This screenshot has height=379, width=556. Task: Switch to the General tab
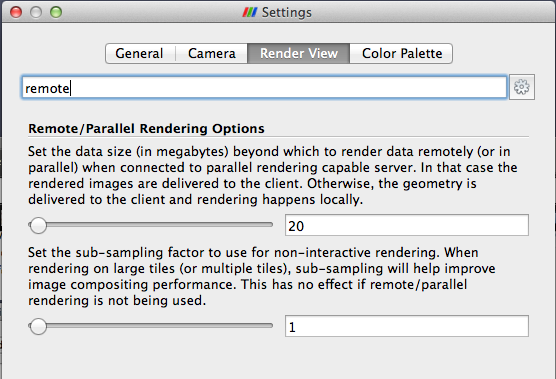[x=140, y=54]
